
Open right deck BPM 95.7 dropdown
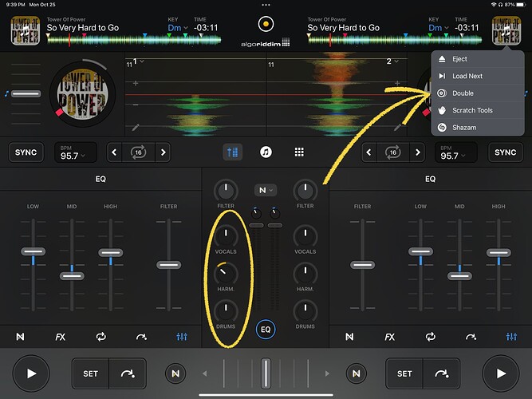[x=455, y=152]
